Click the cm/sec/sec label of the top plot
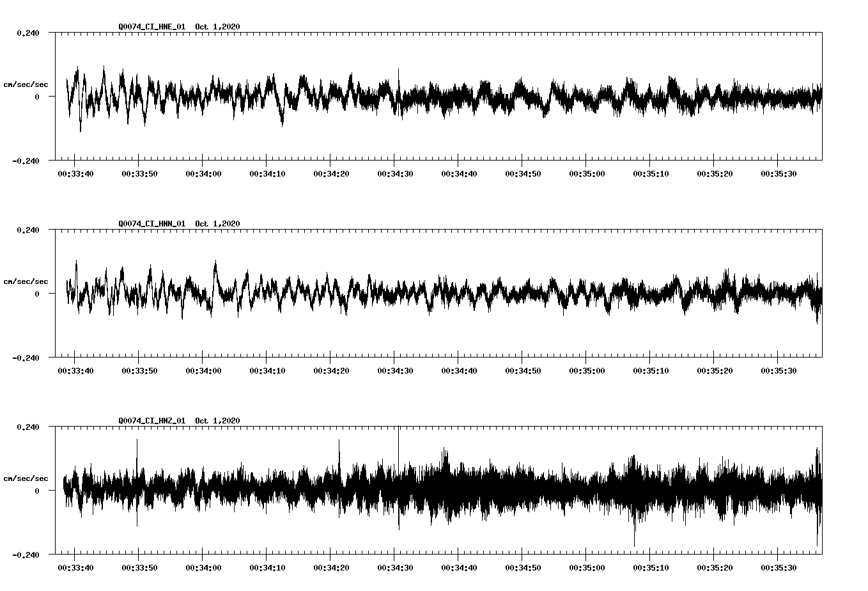This screenshot has height=591, width=868. point(25,83)
